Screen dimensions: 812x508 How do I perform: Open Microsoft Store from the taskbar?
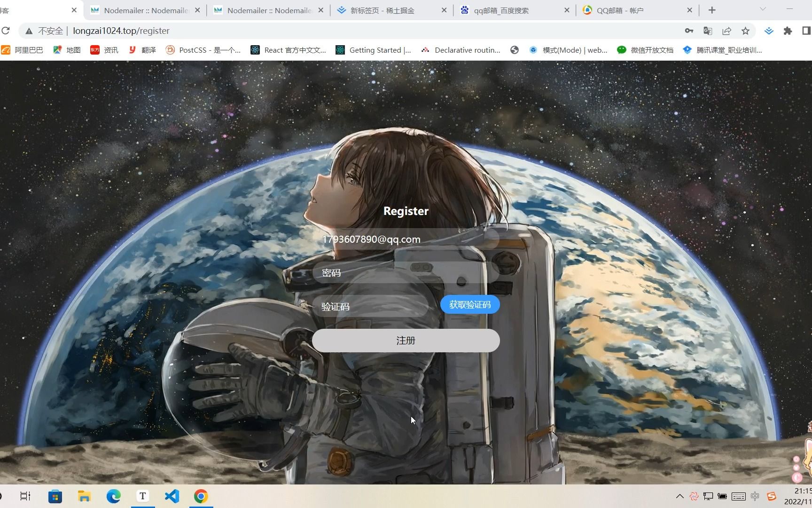pos(55,496)
